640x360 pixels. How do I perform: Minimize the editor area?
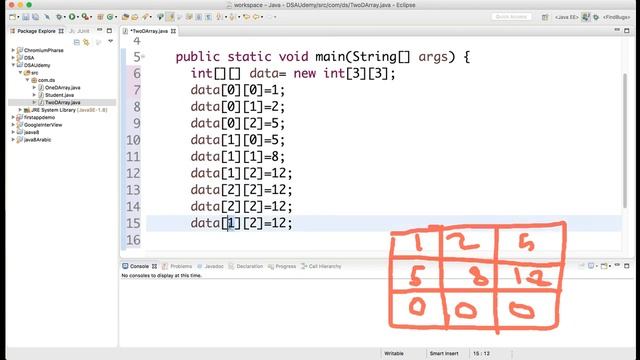[617, 30]
